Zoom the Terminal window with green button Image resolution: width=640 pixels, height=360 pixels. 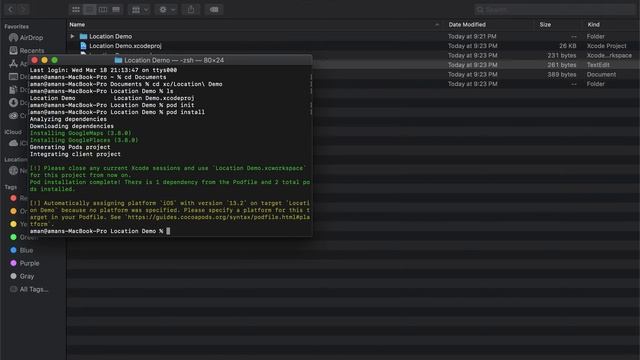[54, 60]
